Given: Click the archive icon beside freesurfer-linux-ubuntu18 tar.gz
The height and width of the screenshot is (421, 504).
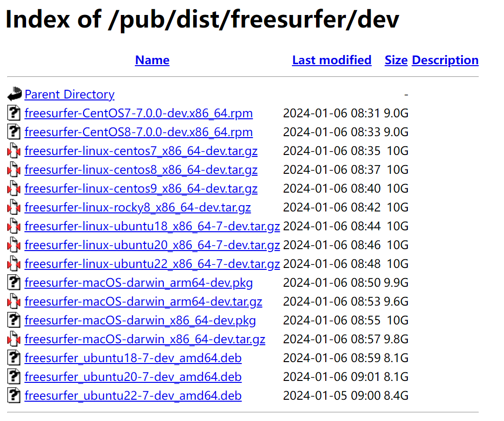Looking at the screenshot, I should pyautogui.click(x=14, y=226).
